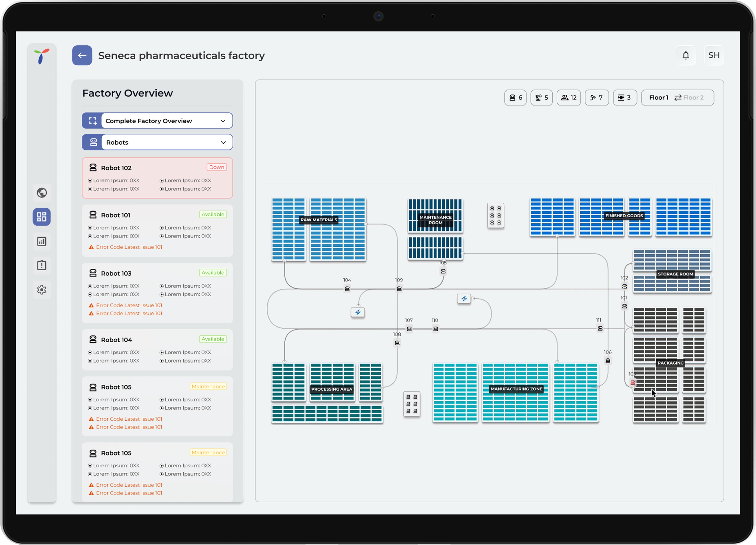Open the globe icon in sidebar
The width and height of the screenshot is (756, 545).
[42, 193]
